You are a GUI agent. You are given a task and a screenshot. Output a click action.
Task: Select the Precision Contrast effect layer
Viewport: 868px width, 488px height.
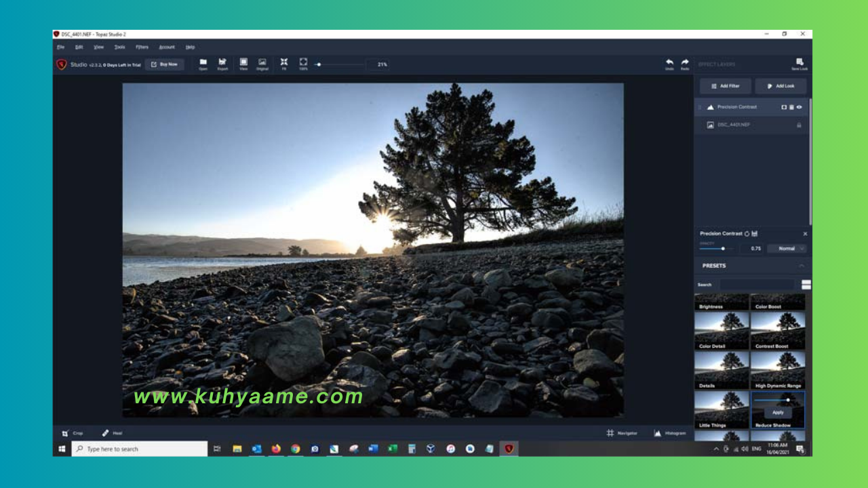coord(751,107)
